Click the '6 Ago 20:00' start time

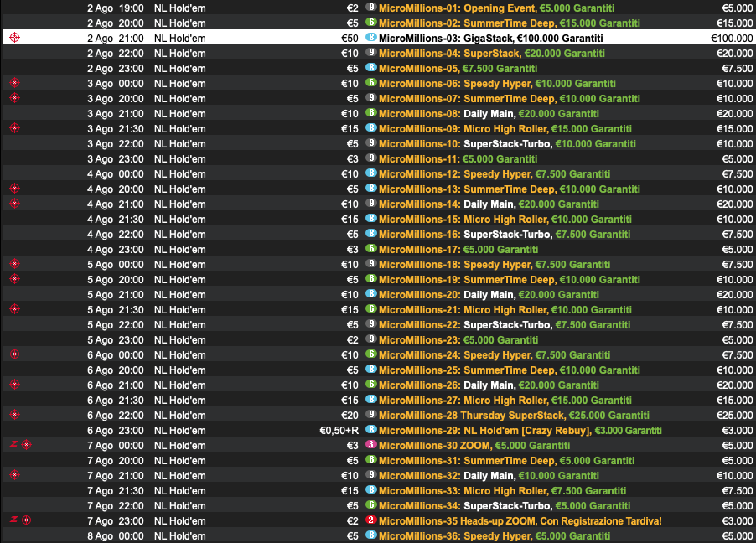tap(115, 370)
